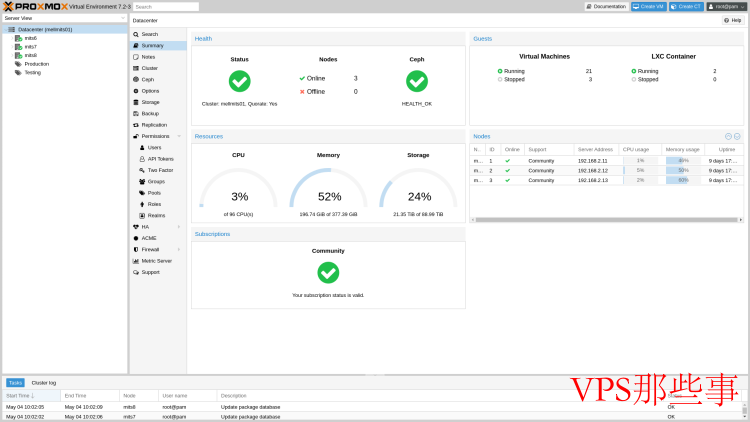Click node address 192.168.2.11 cell
The image size is (750, 422).
pyautogui.click(x=596, y=161)
